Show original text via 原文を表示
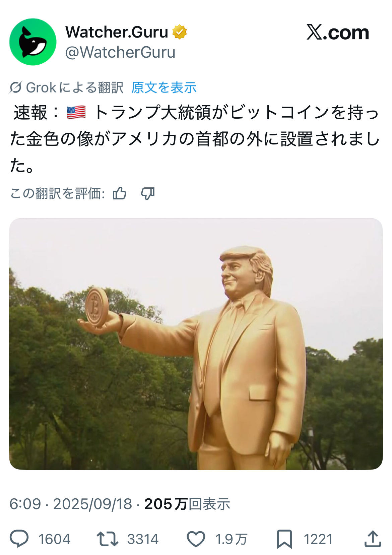The width and height of the screenshot is (392, 555). pyautogui.click(x=164, y=88)
